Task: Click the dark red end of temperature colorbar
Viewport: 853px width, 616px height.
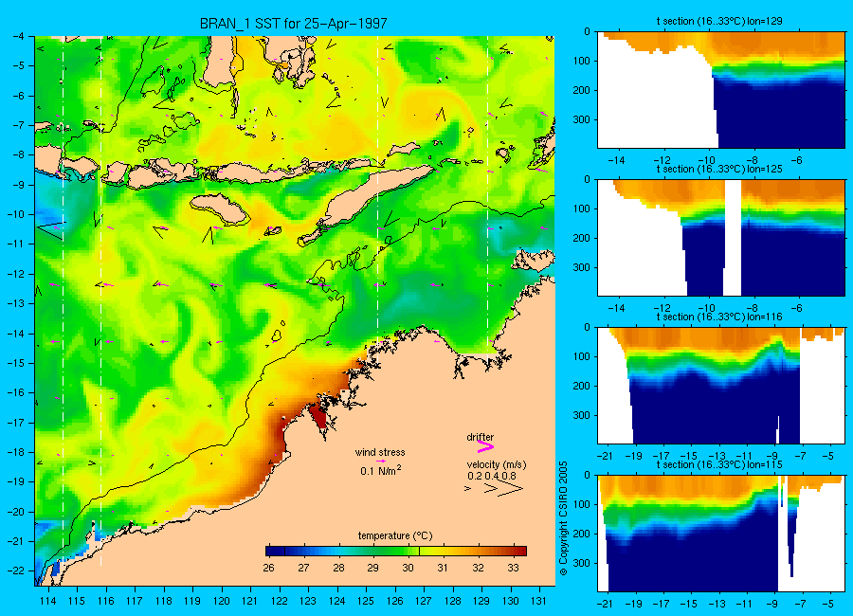Action: 519,551
